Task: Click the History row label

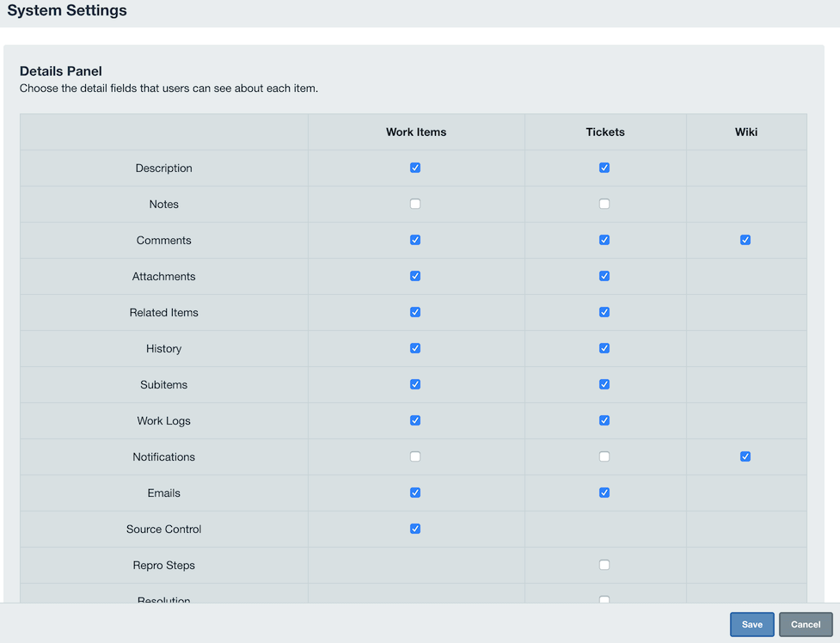Action: pyautogui.click(x=164, y=349)
